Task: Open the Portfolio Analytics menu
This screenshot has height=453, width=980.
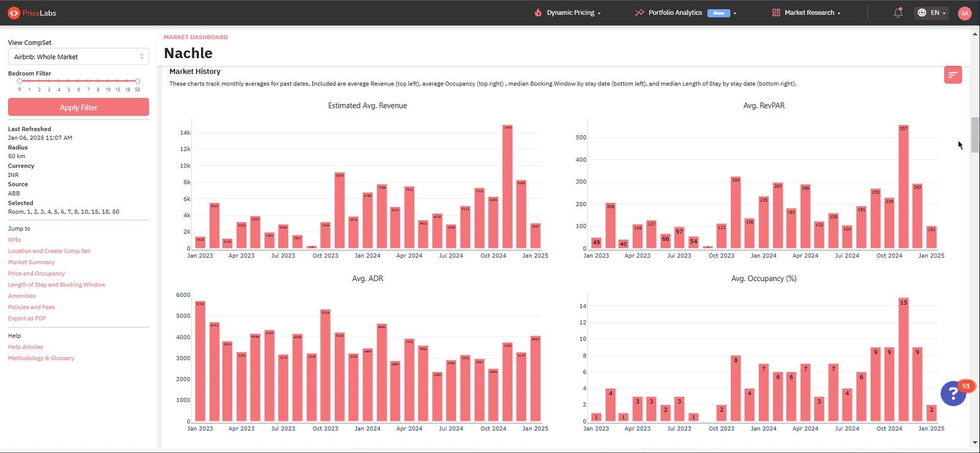Action: [685, 13]
